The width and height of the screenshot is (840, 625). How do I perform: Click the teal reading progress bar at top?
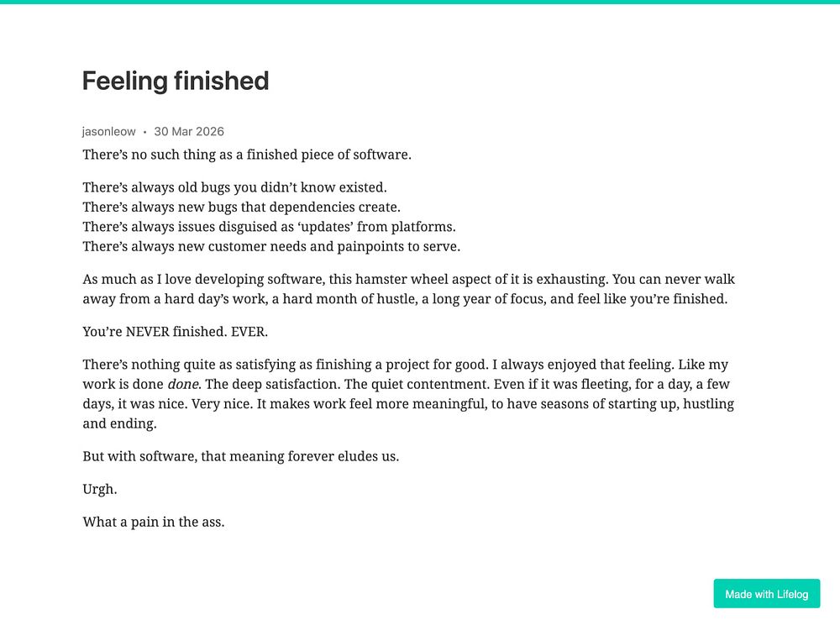(x=420, y=2)
